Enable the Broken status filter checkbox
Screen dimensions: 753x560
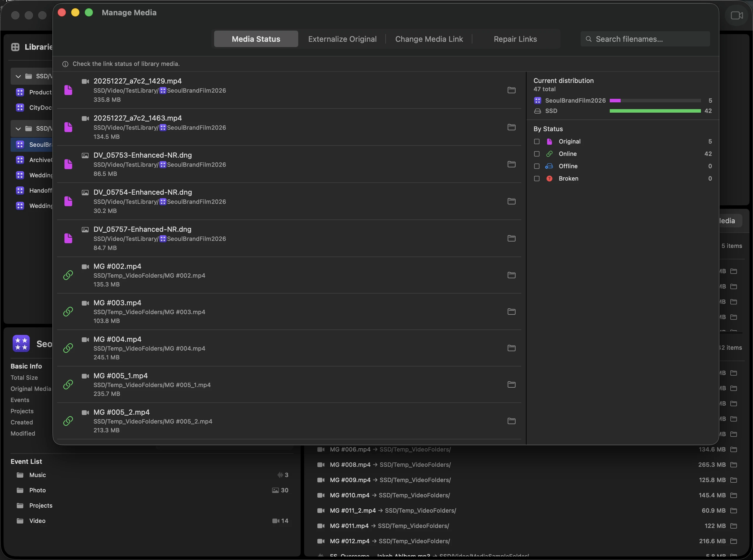click(537, 179)
